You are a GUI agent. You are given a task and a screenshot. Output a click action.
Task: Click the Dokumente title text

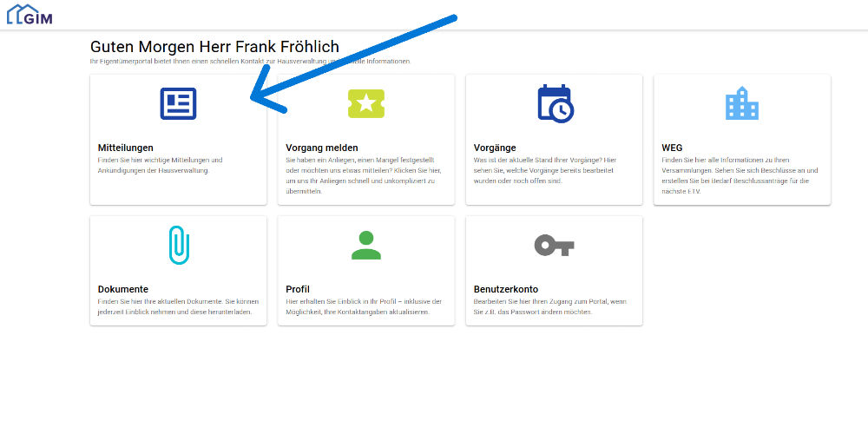[x=123, y=289]
